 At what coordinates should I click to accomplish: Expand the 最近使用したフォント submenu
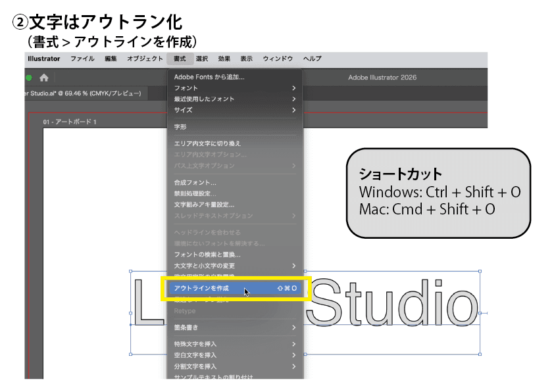235,99
